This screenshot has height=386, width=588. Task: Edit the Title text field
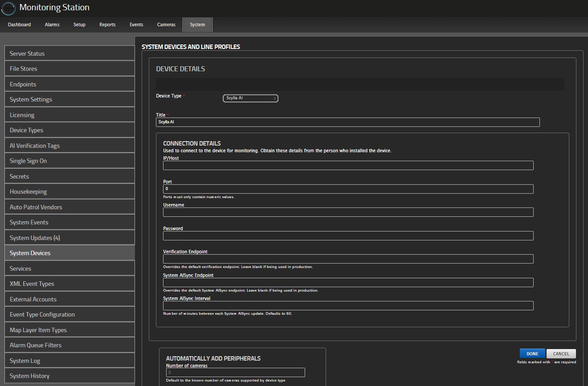(x=347, y=122)
